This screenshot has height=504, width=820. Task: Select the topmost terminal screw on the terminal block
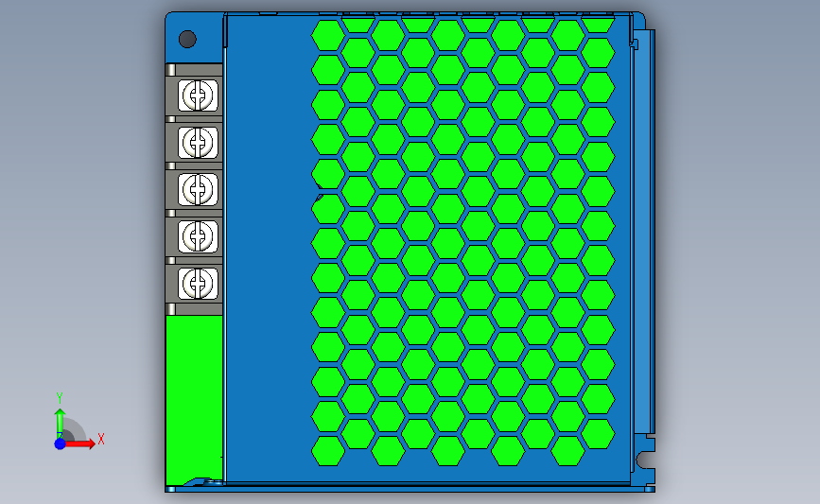click(x=198, y=96)
